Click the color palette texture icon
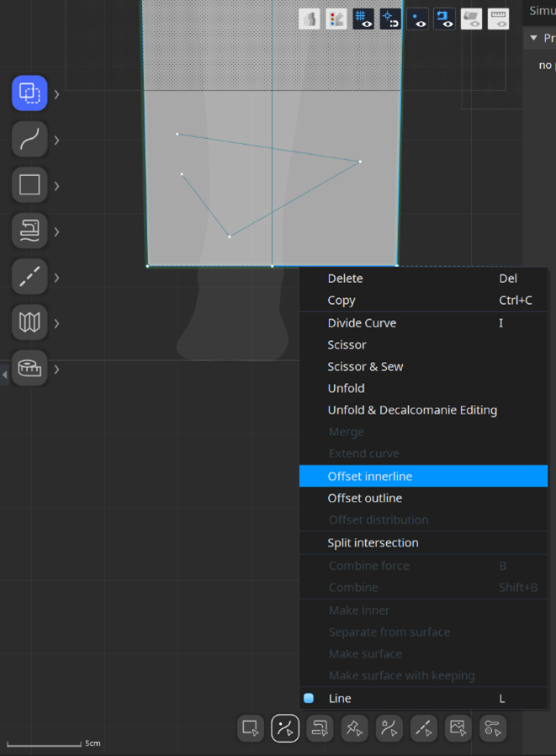Image resolution: width=556 pixels, height=756 pixels. (x=336, y=19)
